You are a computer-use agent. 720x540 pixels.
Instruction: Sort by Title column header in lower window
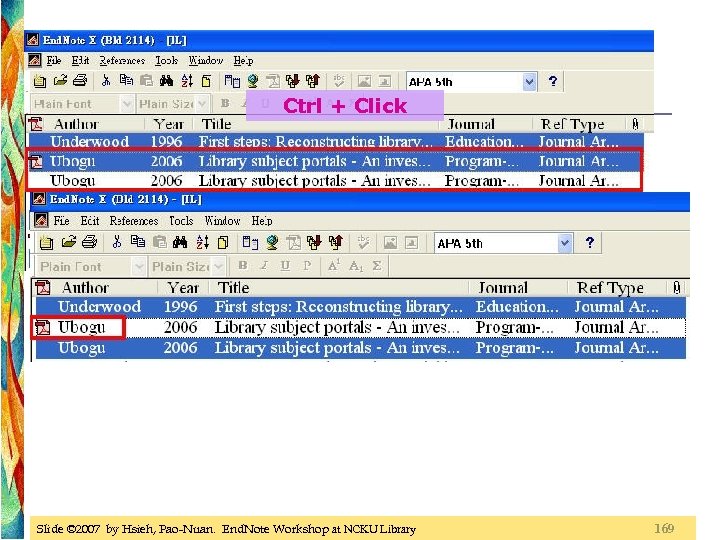[339, 288]
